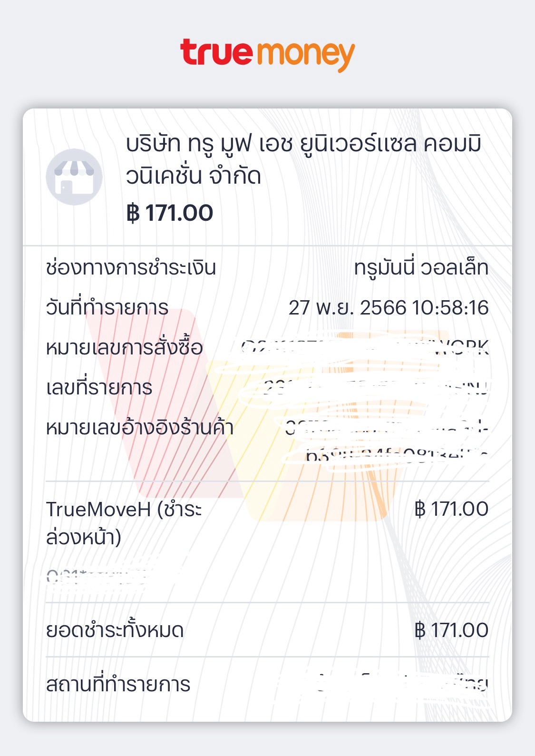Tap the redacted order number value
535x756 pixels.
pyautogui.click(x=365, y=348)
